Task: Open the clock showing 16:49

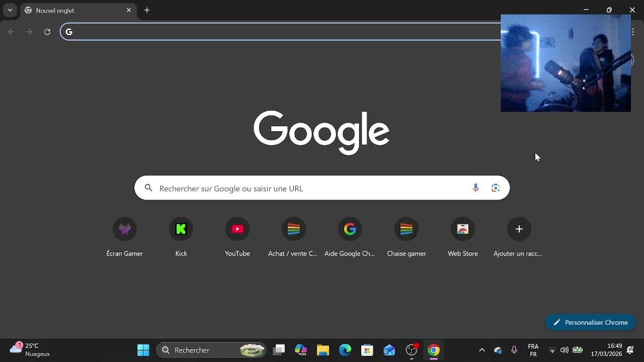Action: pos(606,350)
